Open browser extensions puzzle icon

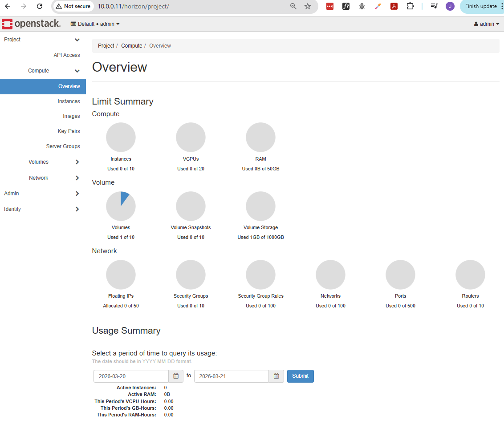click(410, 6)
